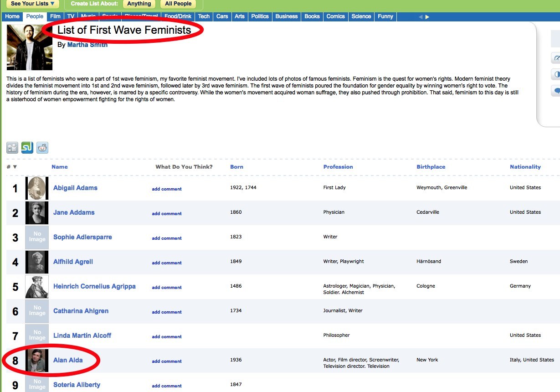This screenshot has width=560, height=392.
Task: Click Abigail Adams portrait thumbnail
Action: 37,188
